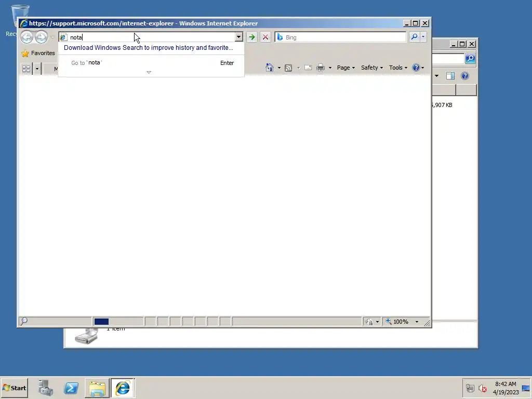Click the RSS Feeds icon
Image resolution: width=532 pixels, height=399 pixels.
coord(288,68)
